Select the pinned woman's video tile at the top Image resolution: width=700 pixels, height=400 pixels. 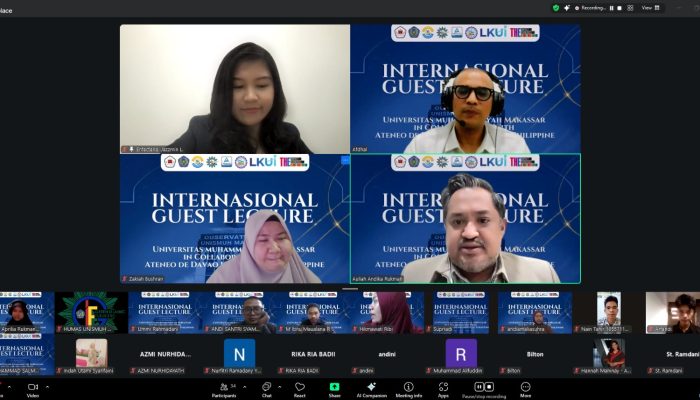[235, 89]
